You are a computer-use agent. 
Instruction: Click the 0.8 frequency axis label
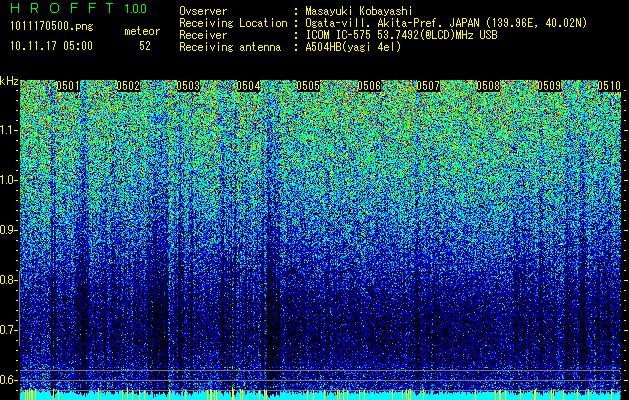pyautogui.click(x=8, y=280)
